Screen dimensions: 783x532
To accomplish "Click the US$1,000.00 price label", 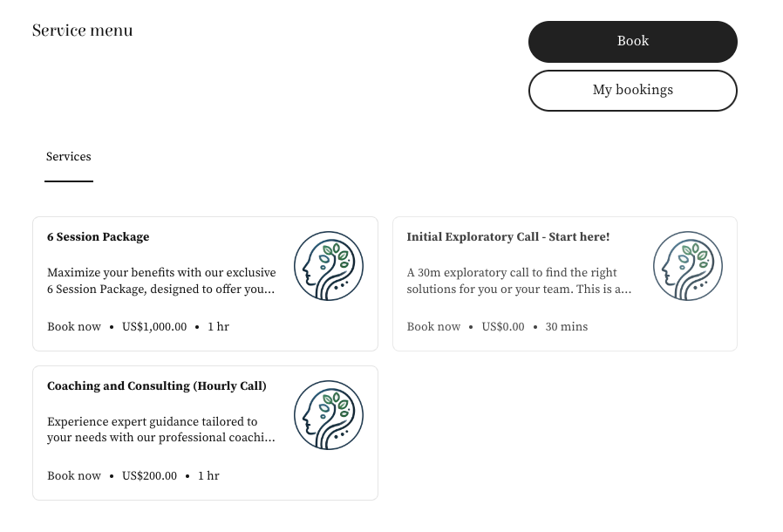I will (x=154, y=327).
